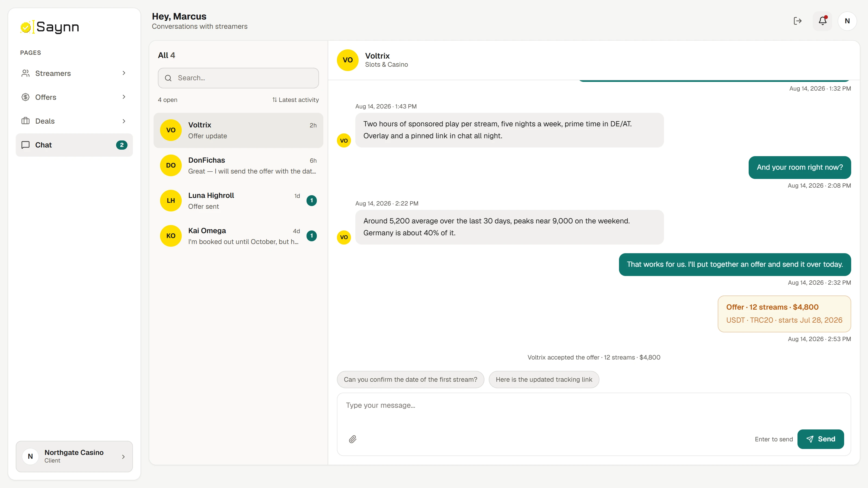The image size is (868, 488).
Task: Click Kai Omega KO avatar
Action: [x=171, y=236]
